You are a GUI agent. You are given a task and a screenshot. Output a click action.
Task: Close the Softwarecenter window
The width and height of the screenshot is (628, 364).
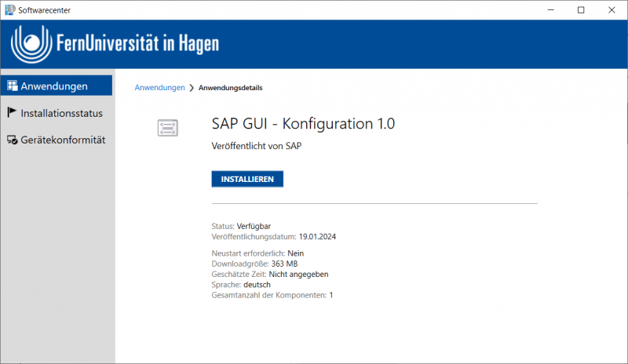[x=612, y=10]
